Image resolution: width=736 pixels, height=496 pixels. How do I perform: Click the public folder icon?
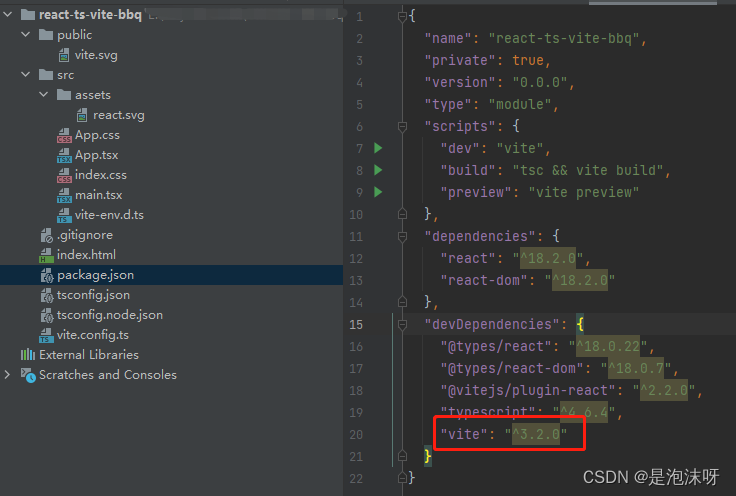(46, 35)
